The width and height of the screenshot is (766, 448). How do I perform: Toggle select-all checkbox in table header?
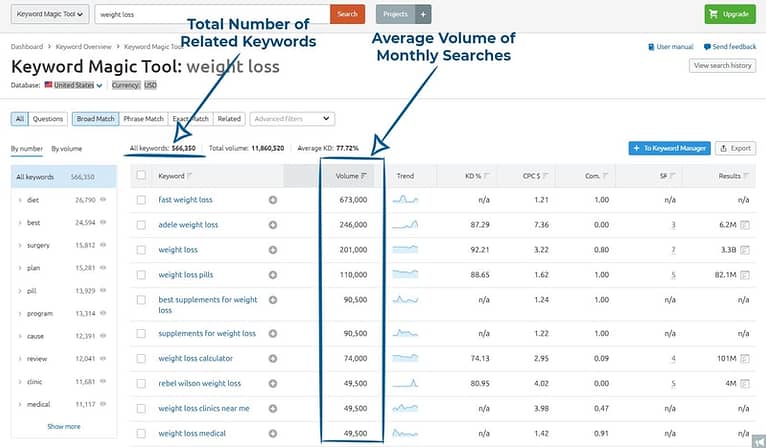click(141, 175)
